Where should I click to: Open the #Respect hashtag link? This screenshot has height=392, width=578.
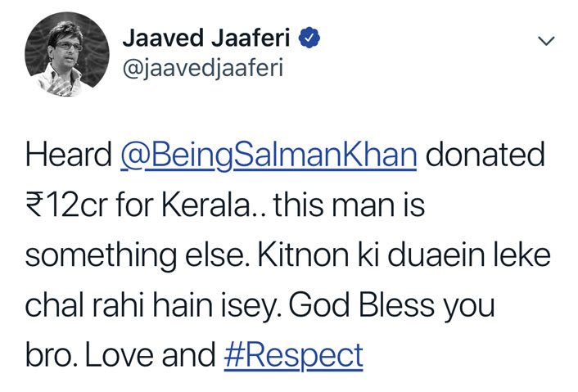tap(293, 355)
